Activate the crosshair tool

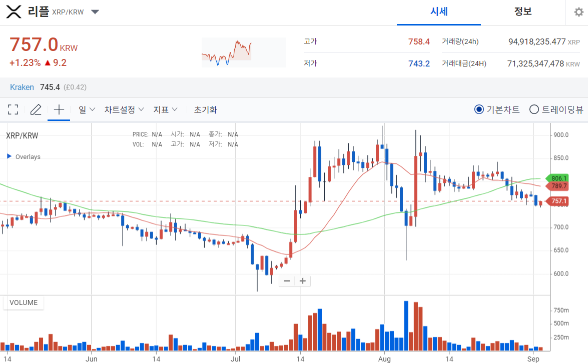59,109
